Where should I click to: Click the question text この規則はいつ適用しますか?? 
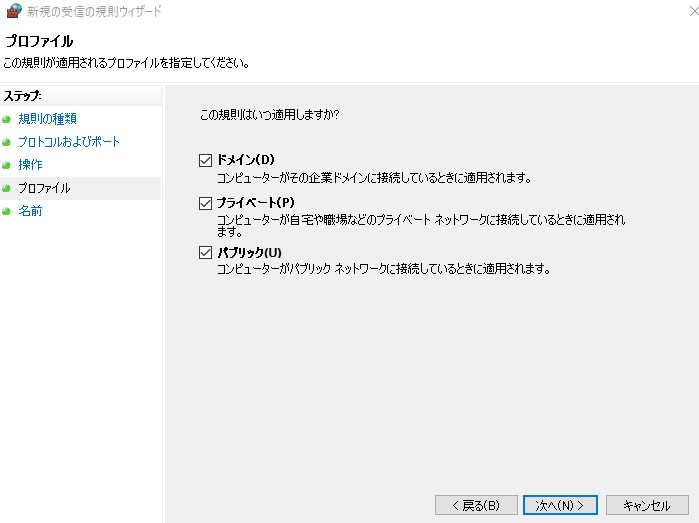pos(269,115)
